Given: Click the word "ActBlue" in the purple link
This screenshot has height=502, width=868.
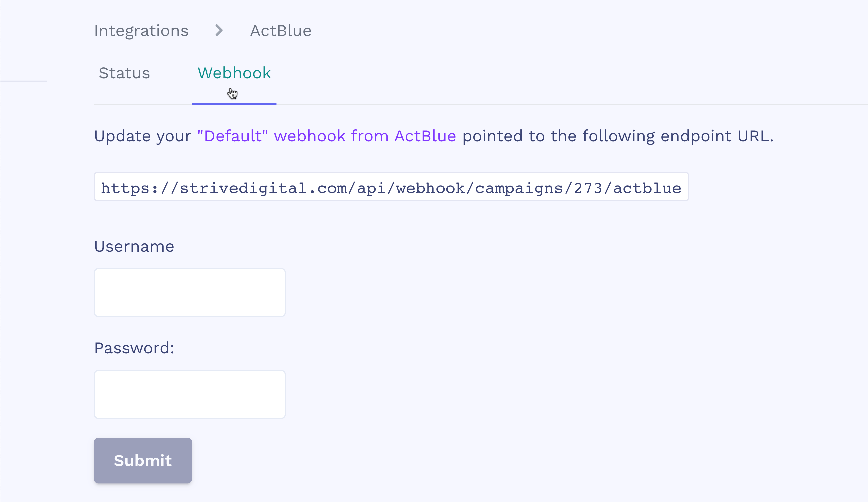Looking at the screenshot, I should 425,136.
